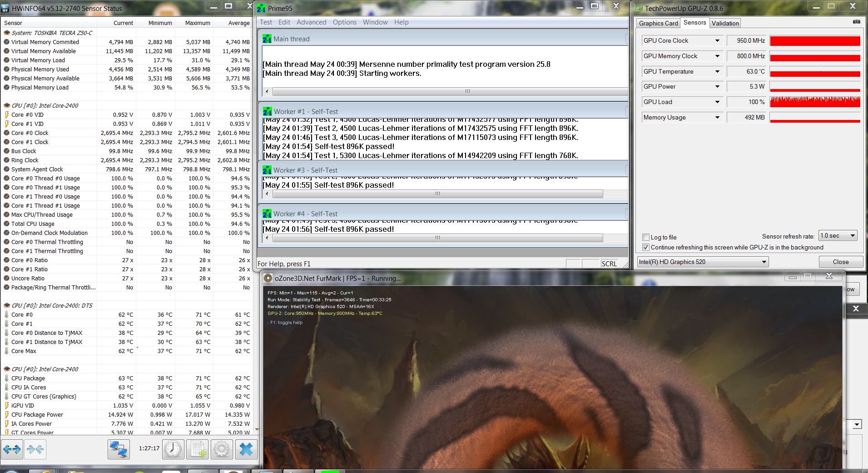Image resolution: width=868 pixels, height=473 pixels.
Task: Open Prime95 Options menu
Action: click(345, 22)
